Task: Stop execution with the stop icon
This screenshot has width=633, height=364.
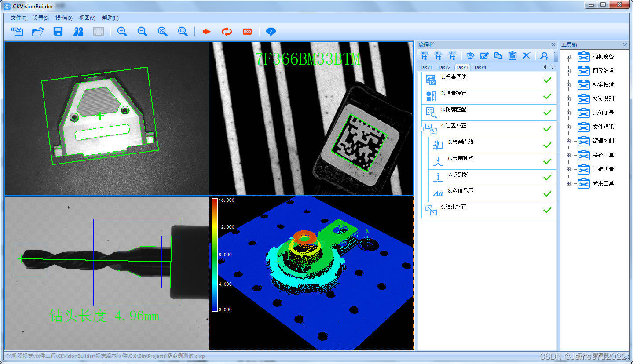Action: tap(247, 32)
